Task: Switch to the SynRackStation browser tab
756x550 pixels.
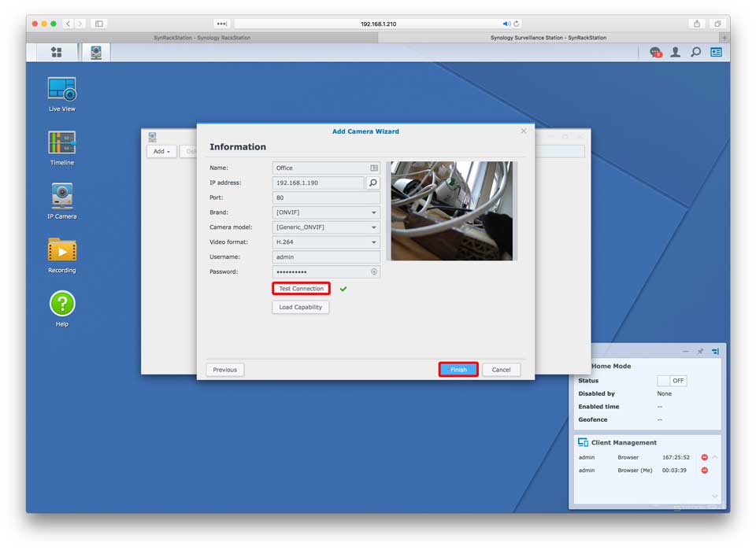Action: click(202, 37)
